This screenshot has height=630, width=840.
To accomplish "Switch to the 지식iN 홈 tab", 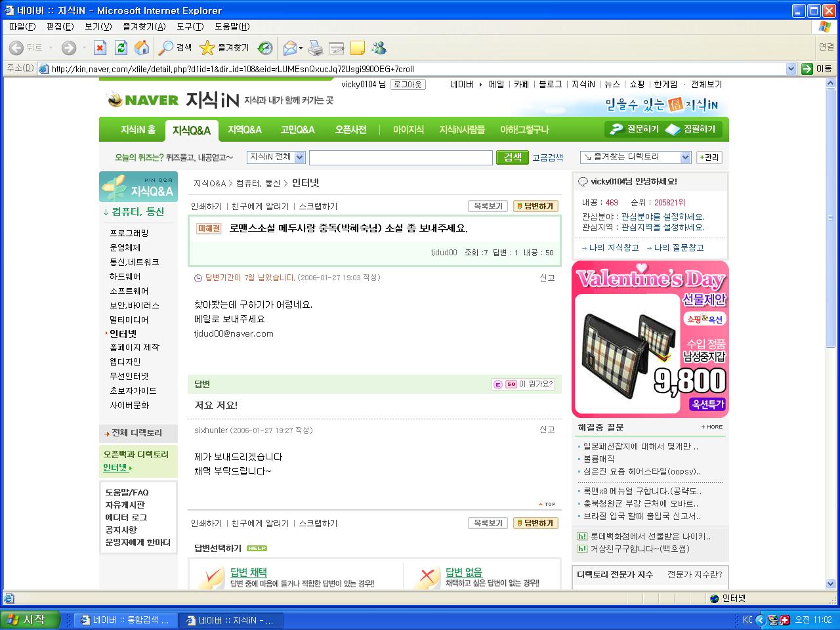I will 138,130.
